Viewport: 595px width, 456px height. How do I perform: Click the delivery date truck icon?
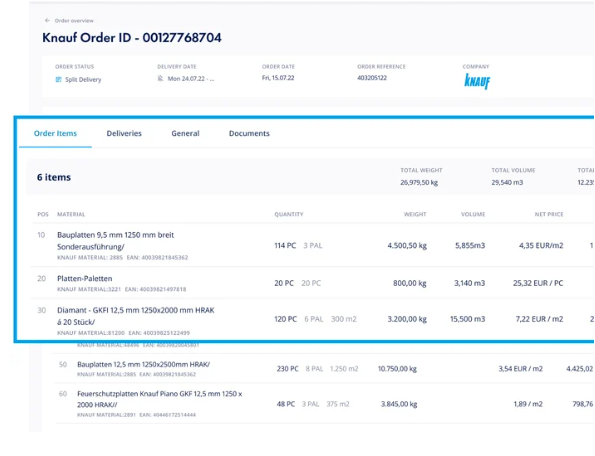click(161, 78)
